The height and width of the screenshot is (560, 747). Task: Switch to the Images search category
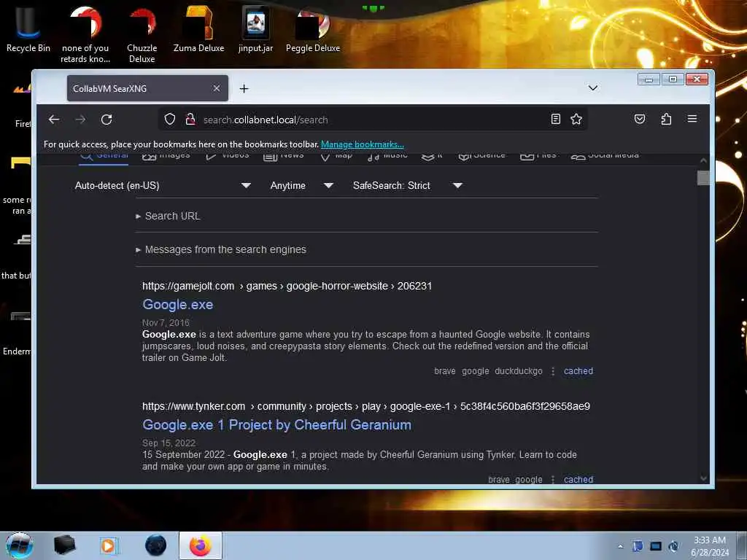point(166,156)
